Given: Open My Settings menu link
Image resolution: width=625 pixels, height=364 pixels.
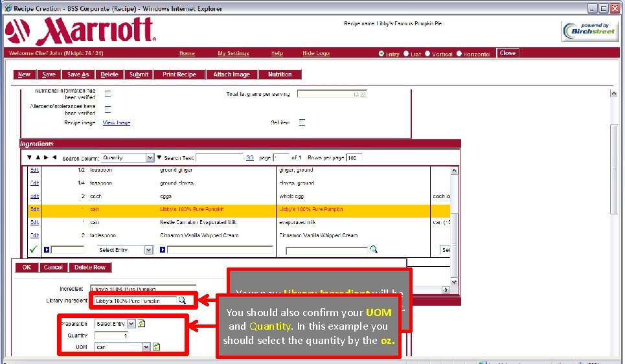Looking at the screenshot, I should pos(233,53).
